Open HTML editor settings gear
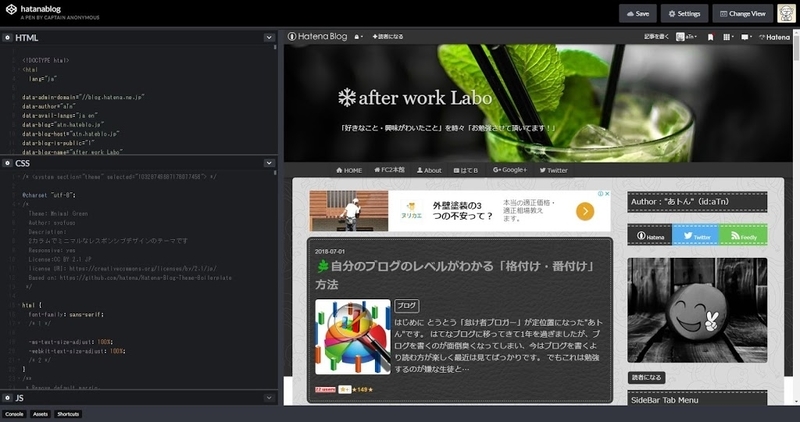 click(8, 37)
